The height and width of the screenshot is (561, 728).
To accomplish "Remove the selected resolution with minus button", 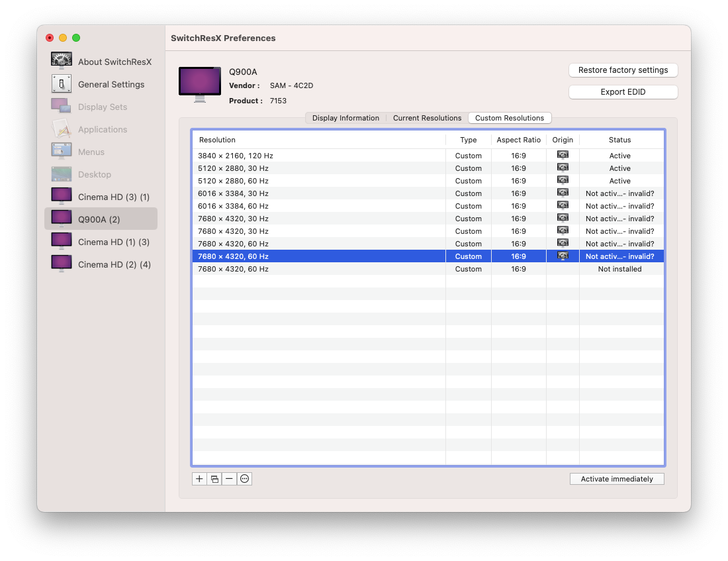I will (x=230, y=479).
